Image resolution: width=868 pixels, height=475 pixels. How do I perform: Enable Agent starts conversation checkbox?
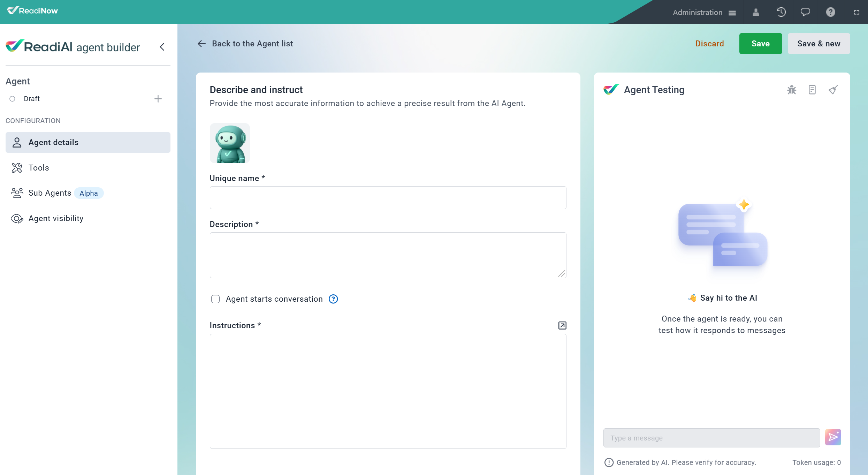click(215, 299)
